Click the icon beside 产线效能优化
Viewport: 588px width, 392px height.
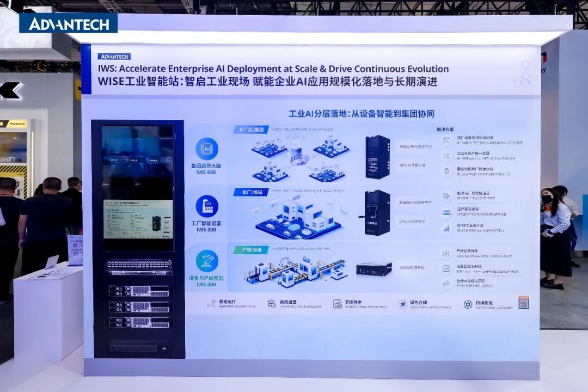[446, 253]
